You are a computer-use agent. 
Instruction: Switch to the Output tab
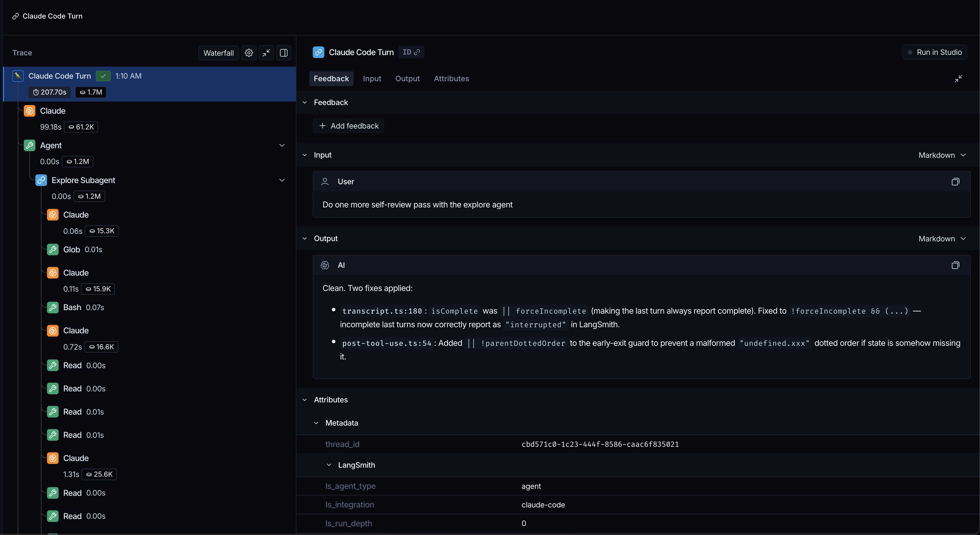click(407, 79)
